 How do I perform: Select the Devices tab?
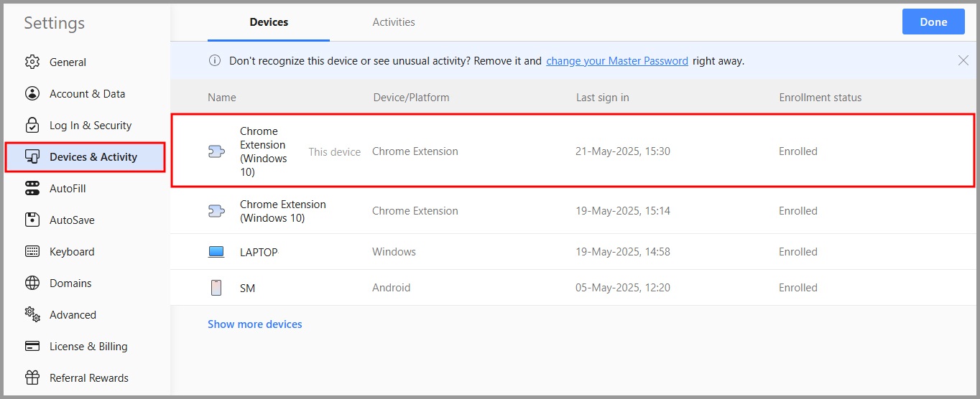[x=269, y=22]
